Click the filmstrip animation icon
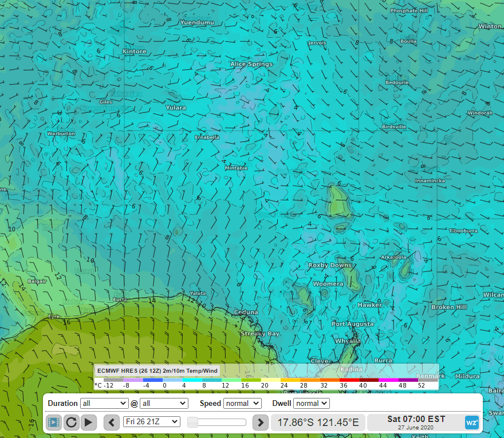 [x=54, y=423]
